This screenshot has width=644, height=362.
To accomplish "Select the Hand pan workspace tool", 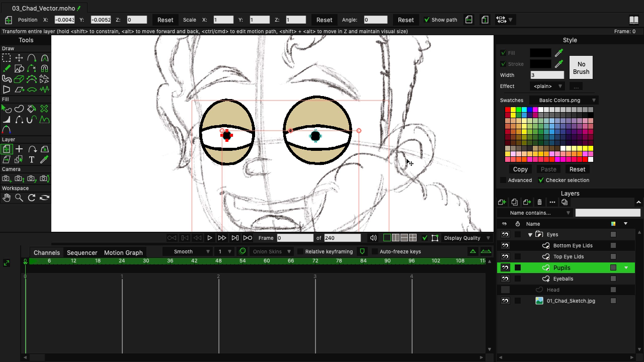I will [x=7, y=198].
